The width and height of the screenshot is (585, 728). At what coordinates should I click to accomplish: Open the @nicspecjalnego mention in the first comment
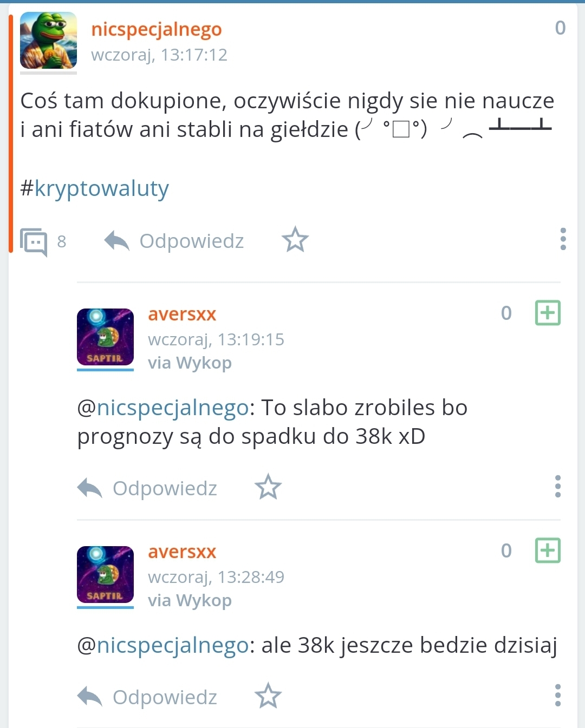(x=163, y=408)
